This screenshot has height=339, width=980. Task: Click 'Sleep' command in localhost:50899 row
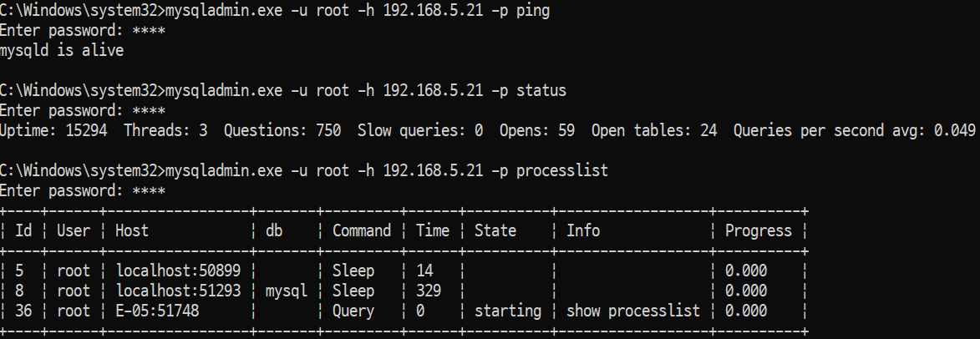(353, 271)
